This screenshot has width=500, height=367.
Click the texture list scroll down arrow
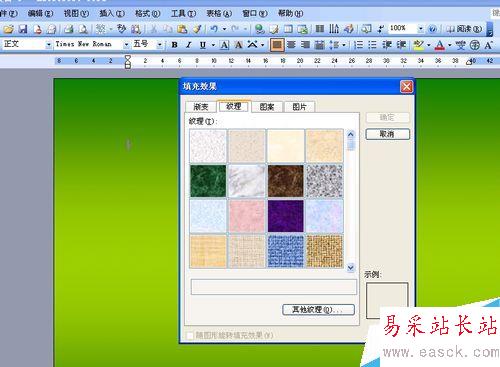click(350, 267)
